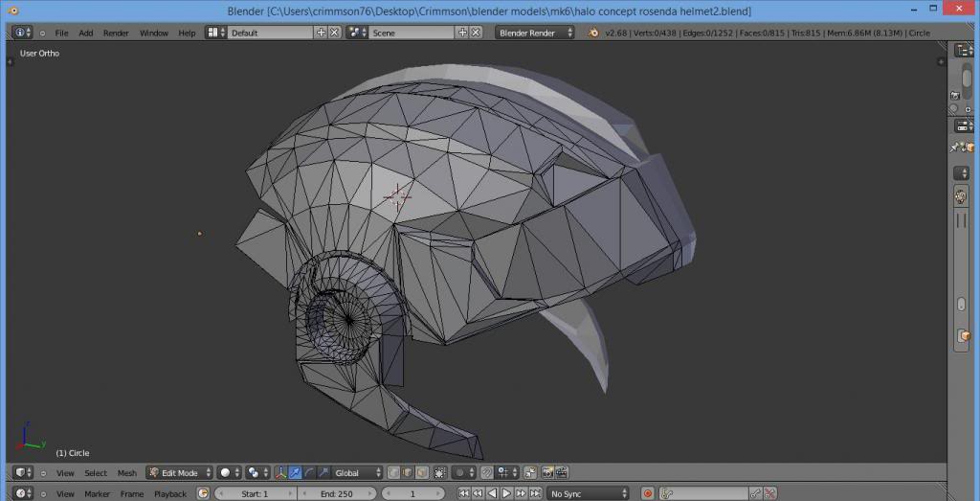
Task: Open the pivot point dropdown
Action: point(257,473)
